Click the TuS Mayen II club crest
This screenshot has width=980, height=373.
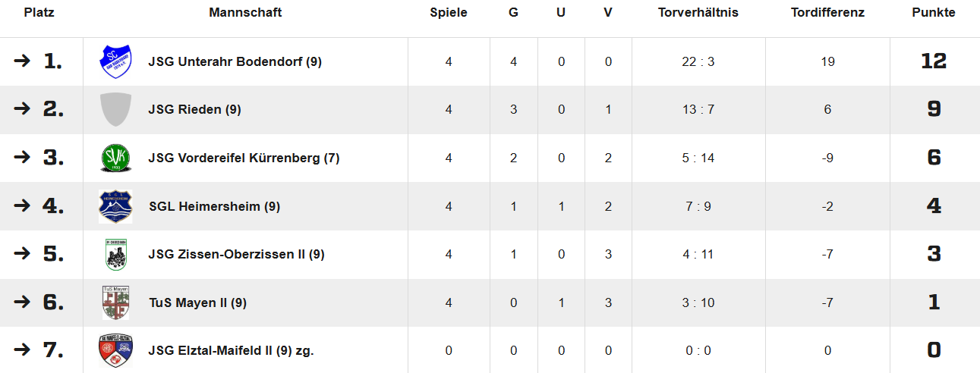(116, 302)
